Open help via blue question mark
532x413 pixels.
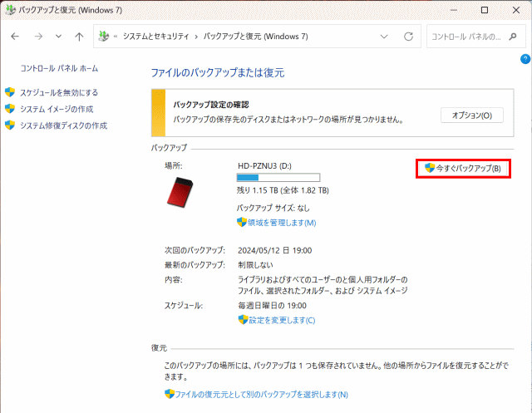(525, 59)
